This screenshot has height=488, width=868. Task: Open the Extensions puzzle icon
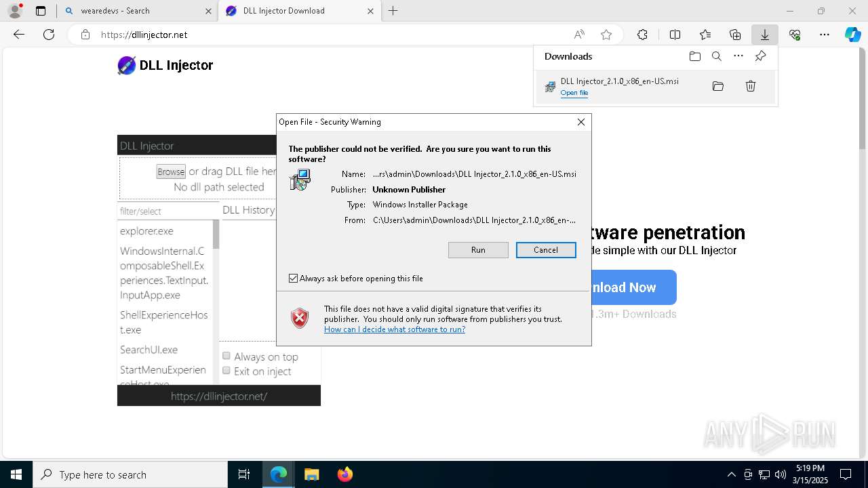point(642,35)
